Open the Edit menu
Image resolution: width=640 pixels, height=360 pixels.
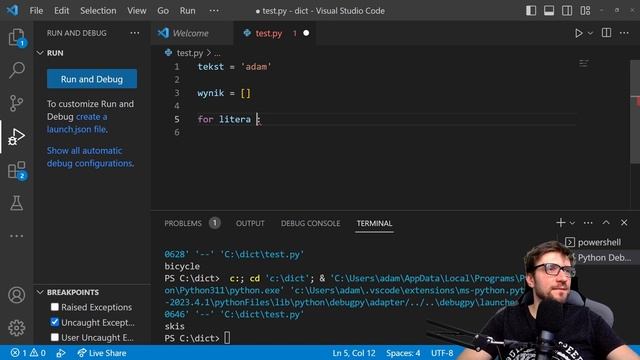[x=62, y=11]
